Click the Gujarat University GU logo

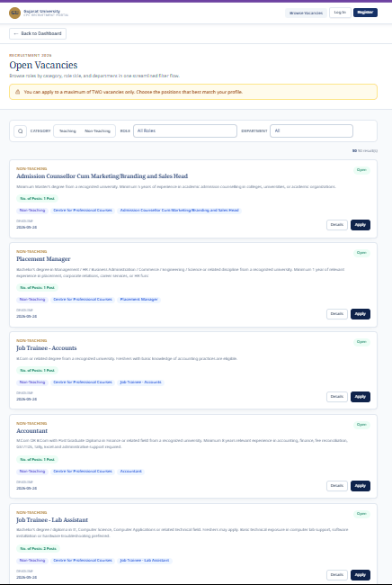coord(14,13)
